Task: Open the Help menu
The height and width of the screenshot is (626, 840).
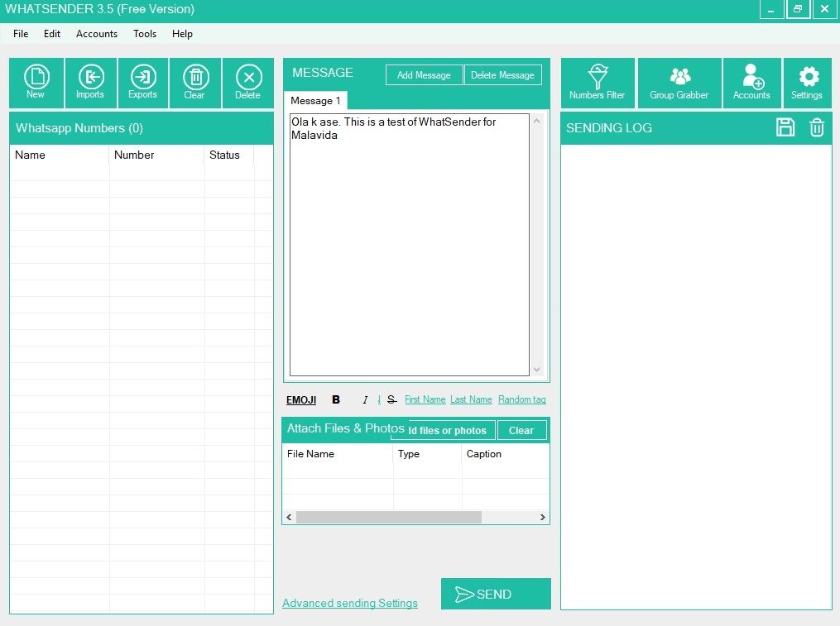Action: tap(182, 34)
